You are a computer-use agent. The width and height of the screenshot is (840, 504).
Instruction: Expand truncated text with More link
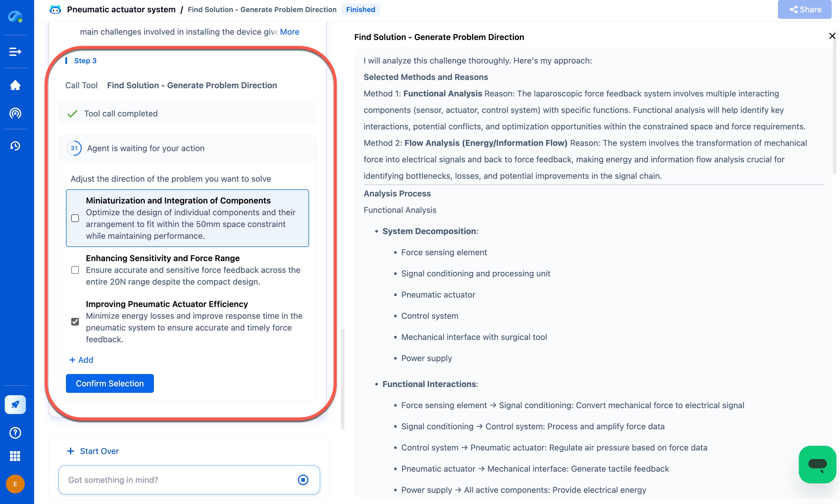point(290,32)
